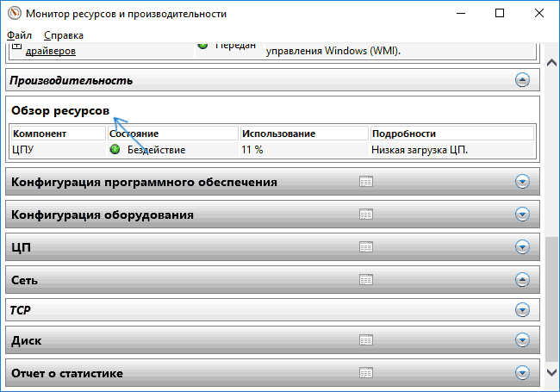Click the scrollbar down arrow
Screen dimensions: 560x392
pyautogui.click(x=551, y=372)
